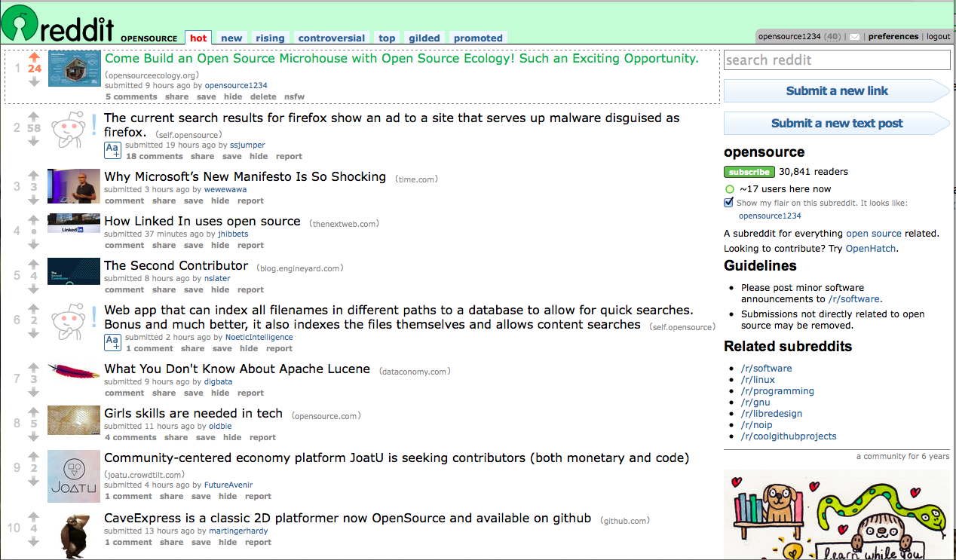
Task: Upvote the firefox malware ad post
Action: tap(34, 116)
